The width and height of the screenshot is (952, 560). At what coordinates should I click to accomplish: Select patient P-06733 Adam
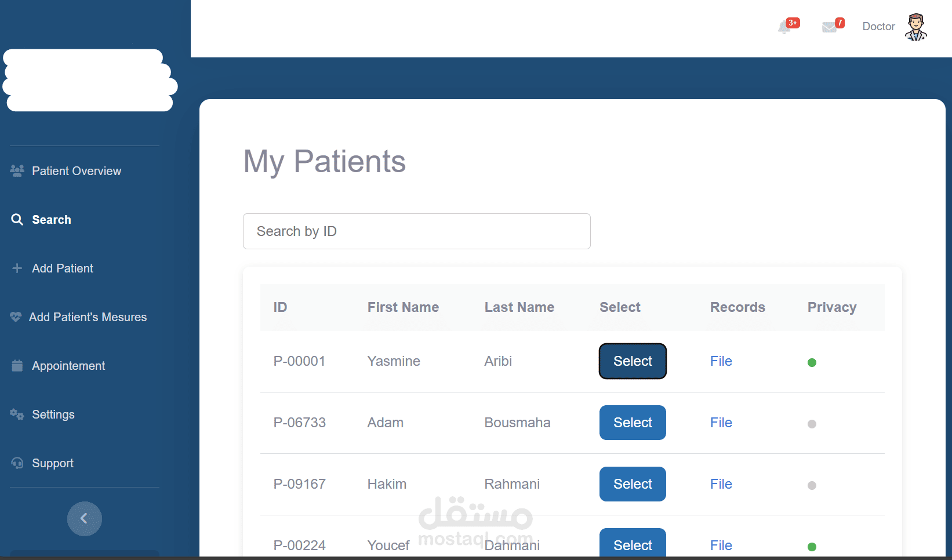tap(633, 423)
